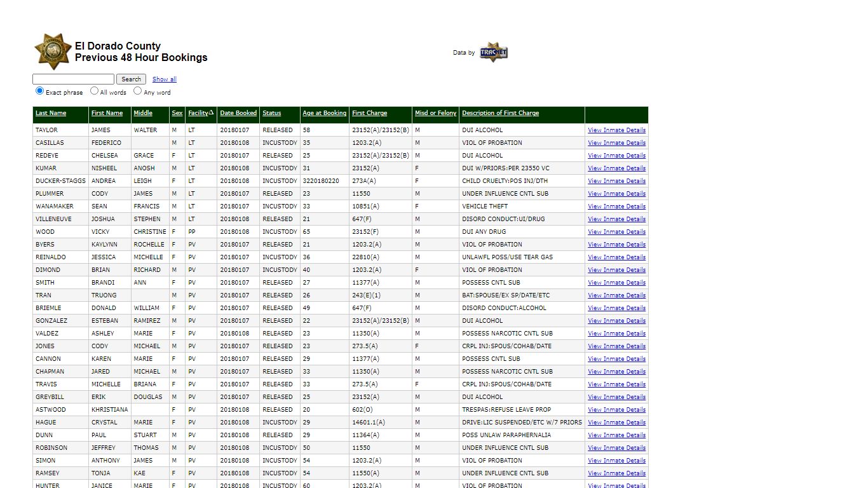Click inside the search text field
The image size is (868, 488).
click(73, 79)
